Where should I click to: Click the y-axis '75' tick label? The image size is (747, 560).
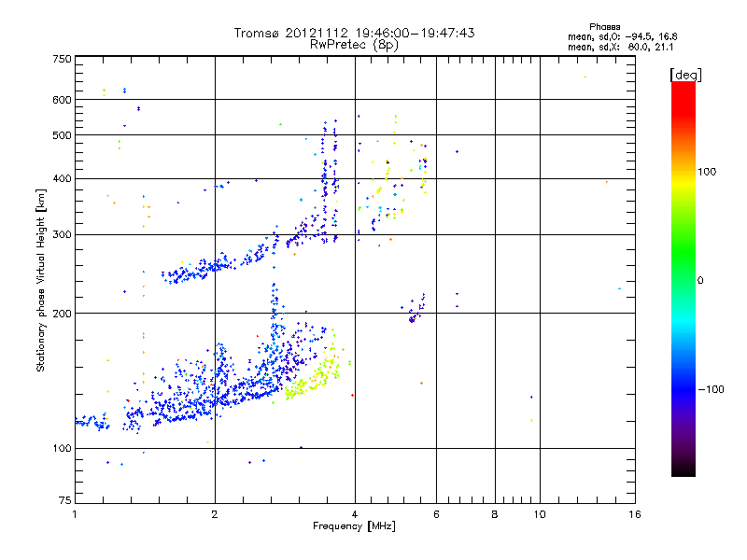pyautogui.click(x=65, y=500)
